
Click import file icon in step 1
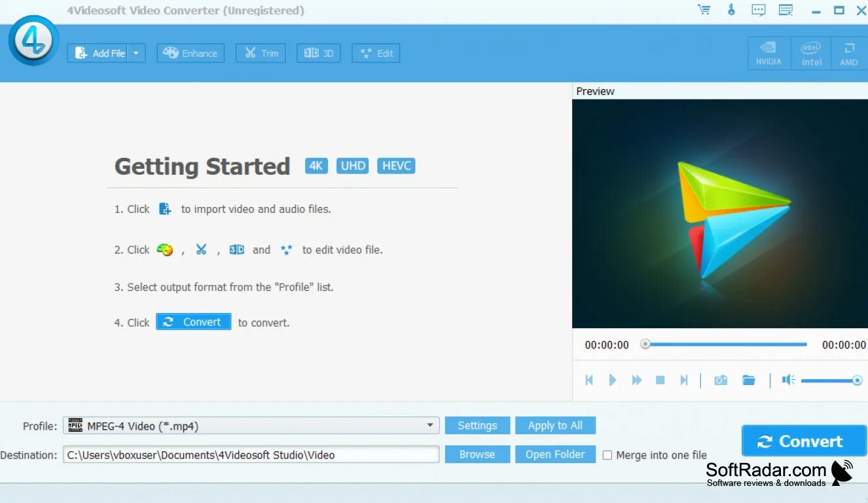click(x=166, y=209)
